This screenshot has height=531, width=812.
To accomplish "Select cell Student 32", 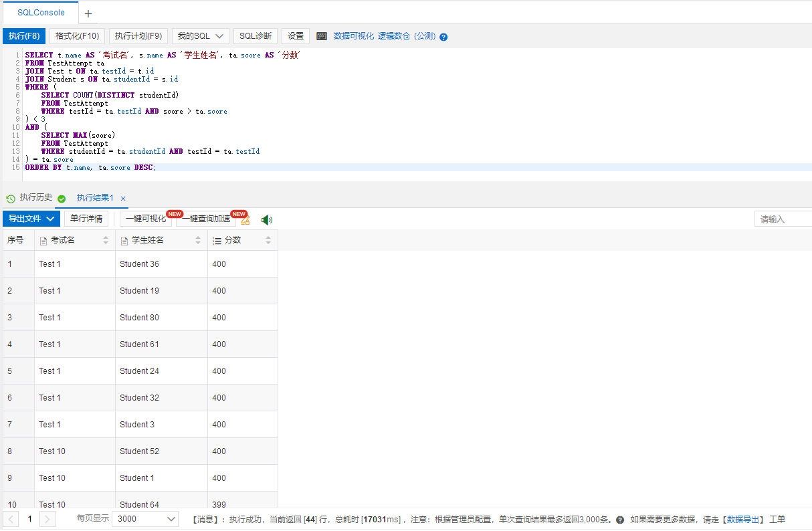I will (x=161, y=398).
